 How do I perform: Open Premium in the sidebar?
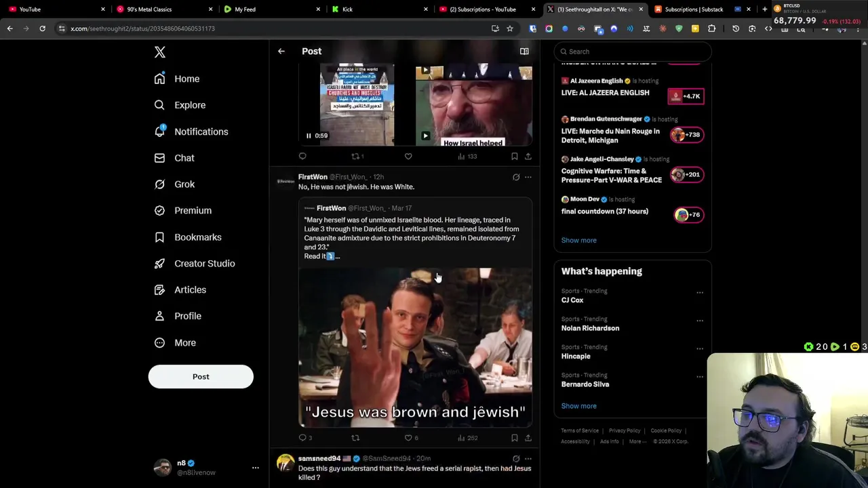pos(183,211)
